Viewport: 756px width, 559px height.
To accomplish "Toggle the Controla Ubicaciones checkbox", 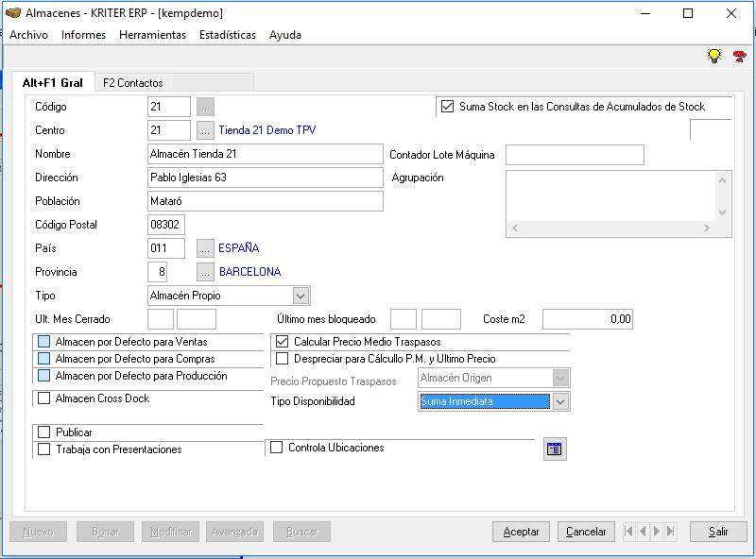I will [277, 448].
